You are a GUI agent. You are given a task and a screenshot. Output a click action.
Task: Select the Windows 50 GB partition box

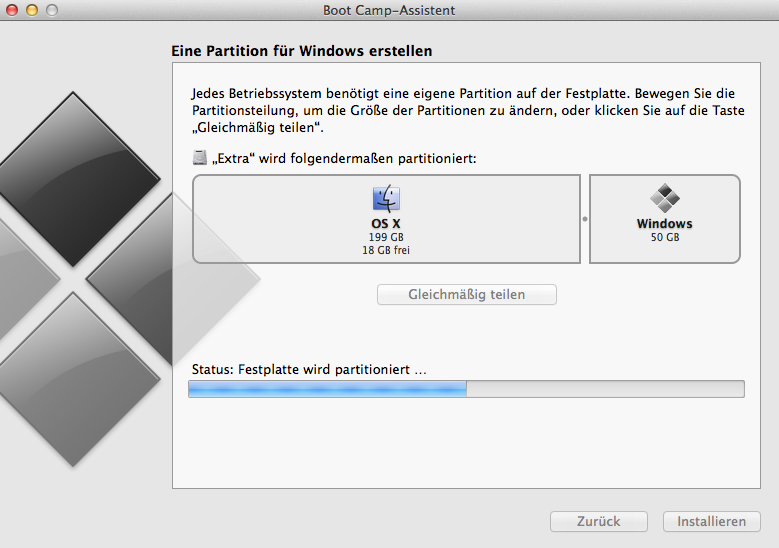pos(665,219)
